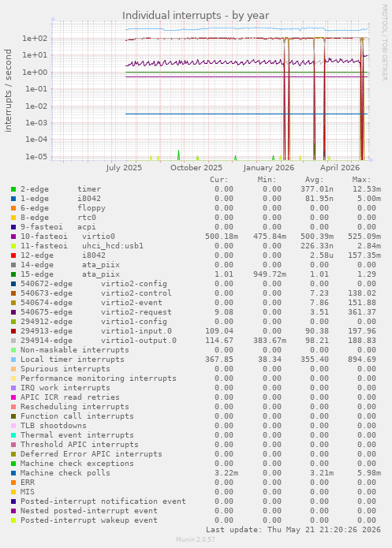Viewport: 392px width, 548px height.
Task: Click the Last update timestamp text
Action: coord(293,530)
